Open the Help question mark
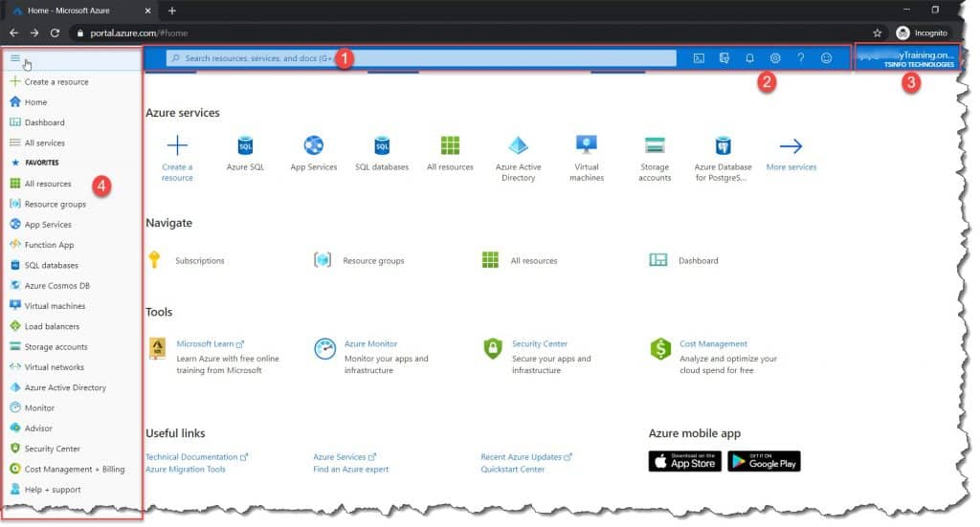Viewport: 980px width, 527px height. pyautogui.click(x=801, y=58)
